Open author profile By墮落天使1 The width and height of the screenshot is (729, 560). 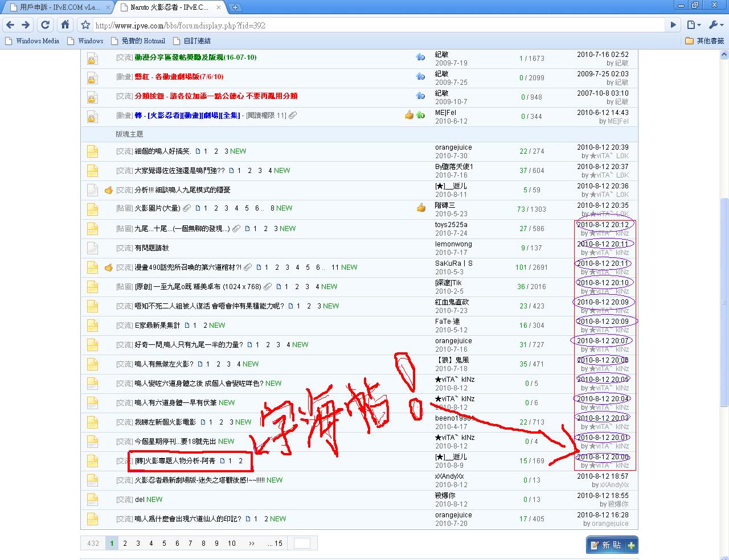tap(454, 167)
